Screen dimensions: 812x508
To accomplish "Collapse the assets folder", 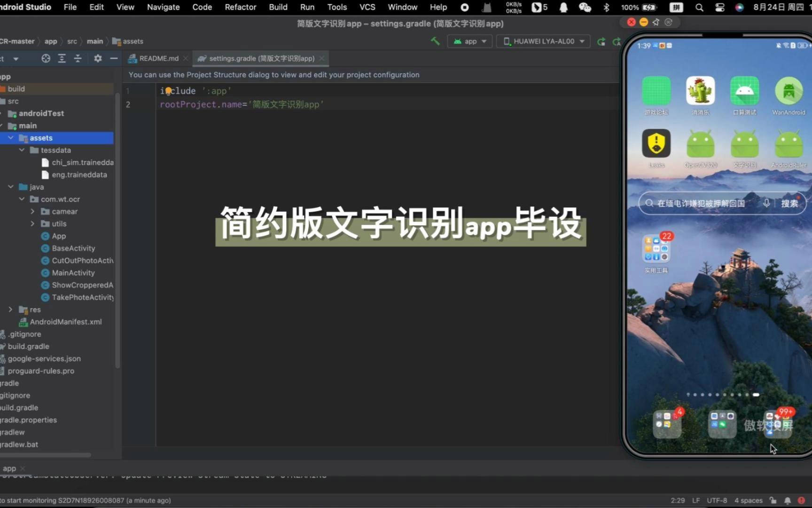I will tap(11, 138).
